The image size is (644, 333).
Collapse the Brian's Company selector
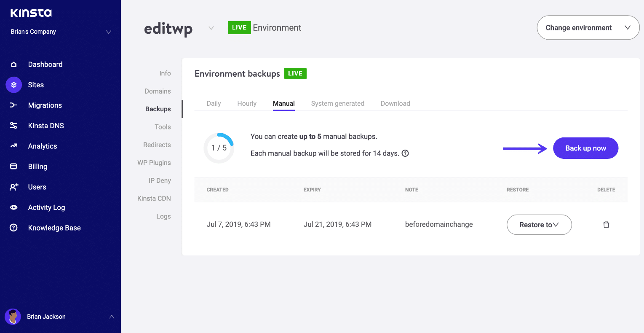click(x=109, y=31)
